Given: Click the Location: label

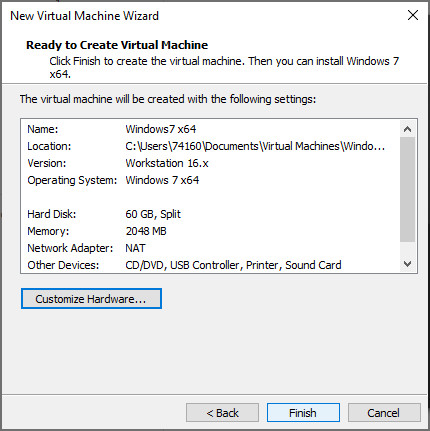Looking at the screenshot, I should tap(49, 146).
